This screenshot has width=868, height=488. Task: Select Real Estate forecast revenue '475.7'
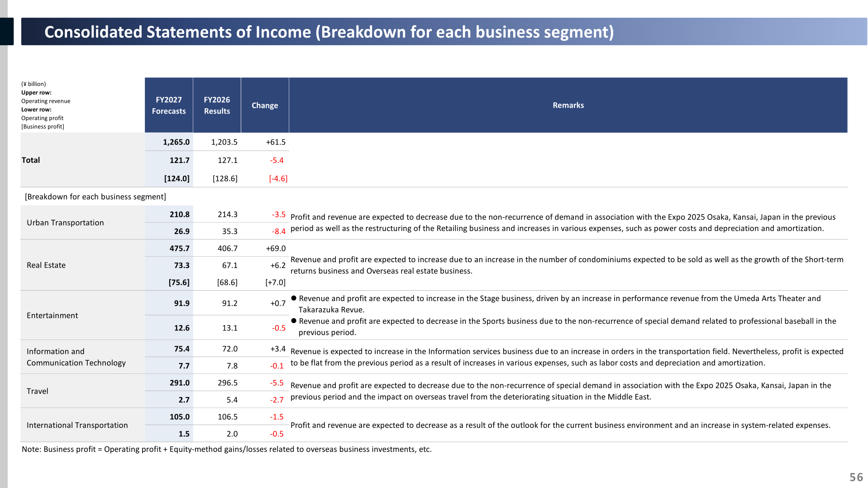(x=180, y=249)
